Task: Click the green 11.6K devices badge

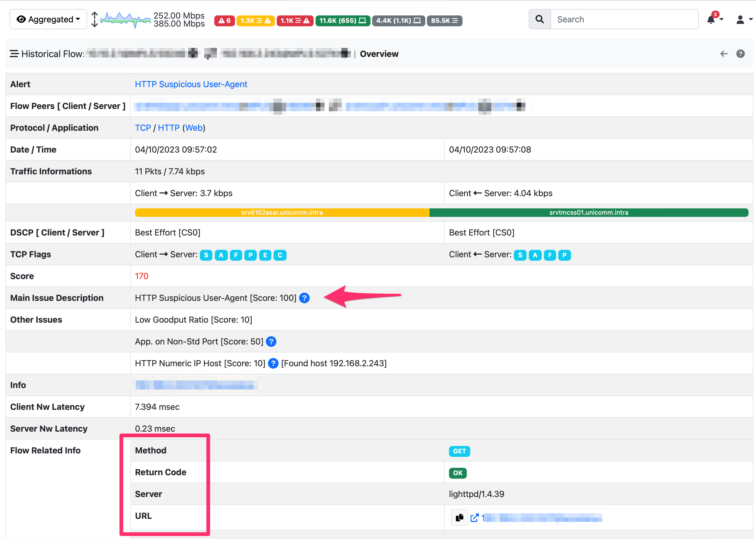Action: [x=343, y=20]
